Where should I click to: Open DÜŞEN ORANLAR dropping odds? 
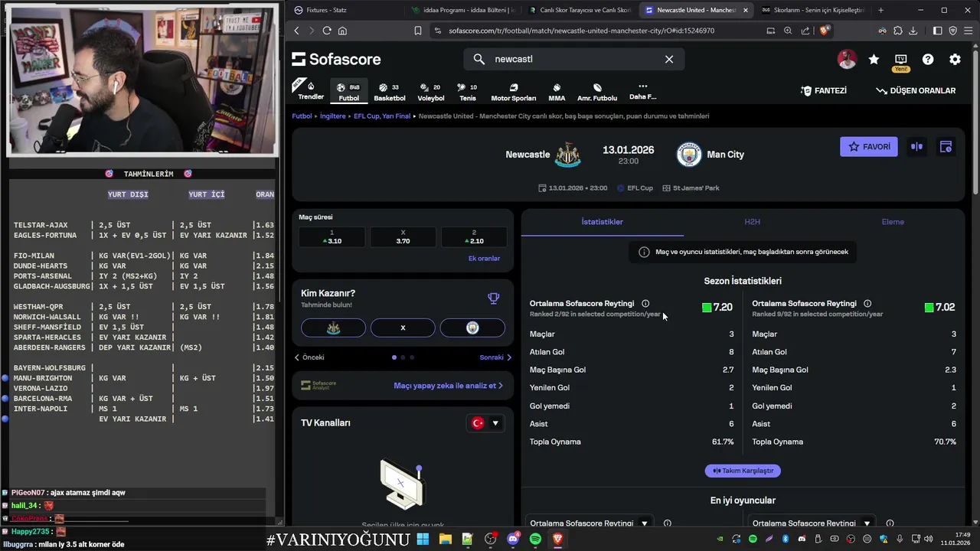point(916,90)
